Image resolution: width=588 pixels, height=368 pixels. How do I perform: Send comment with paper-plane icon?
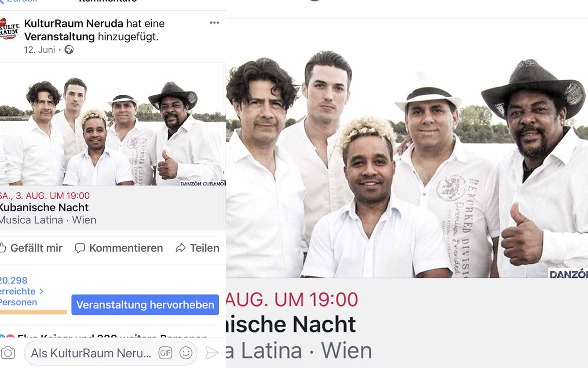coord(212,353)
